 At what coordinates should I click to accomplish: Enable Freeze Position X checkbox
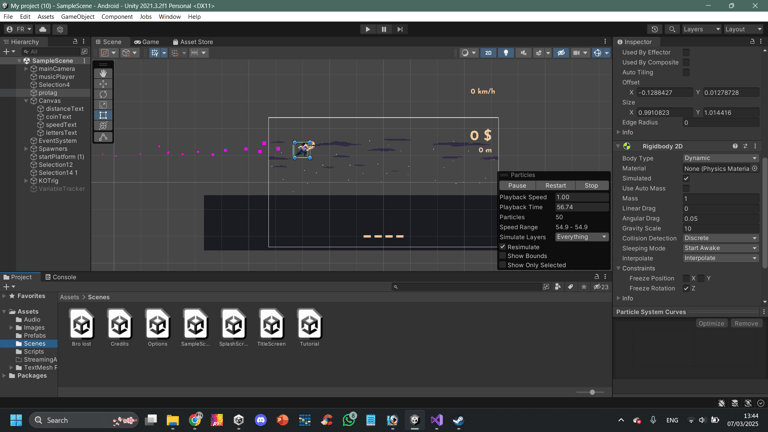tap(686, 278)
